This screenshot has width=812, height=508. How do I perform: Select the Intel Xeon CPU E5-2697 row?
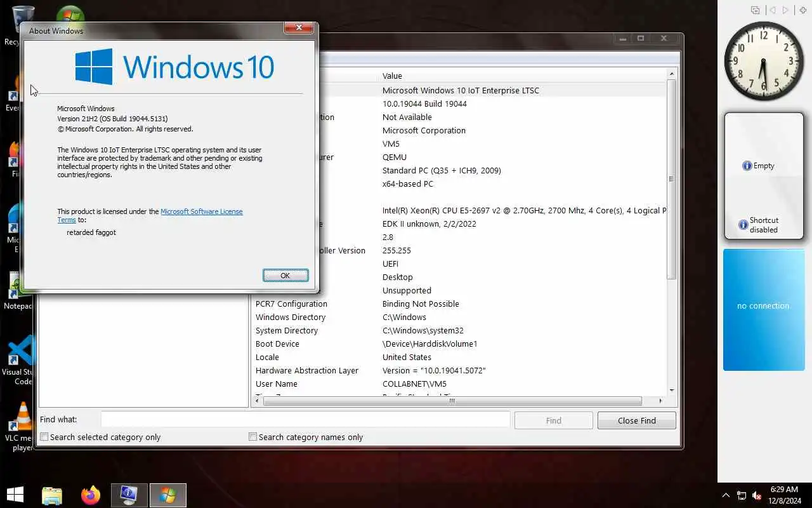(x=524, y=210)
